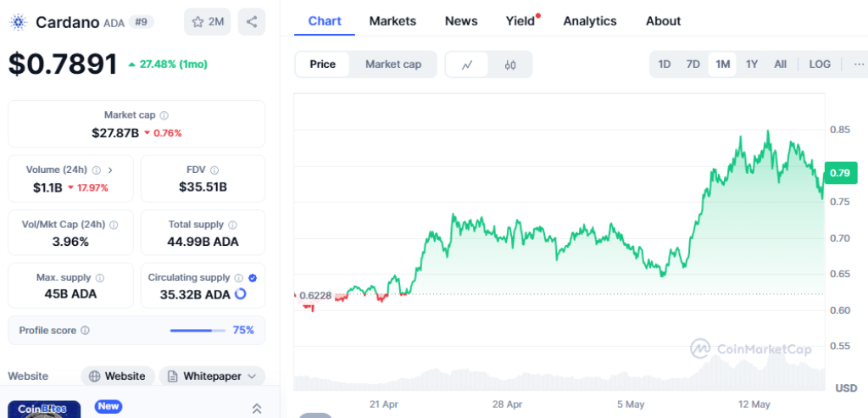
Task: Click the Market cap info icon
Action: (x=164, y=115)
